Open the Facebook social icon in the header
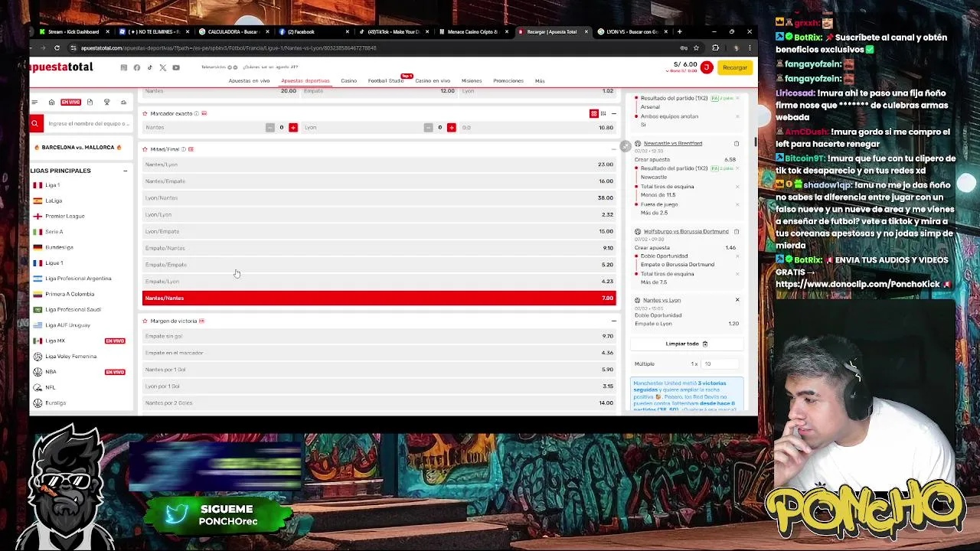The image size is (980, 551). (136, 67)
